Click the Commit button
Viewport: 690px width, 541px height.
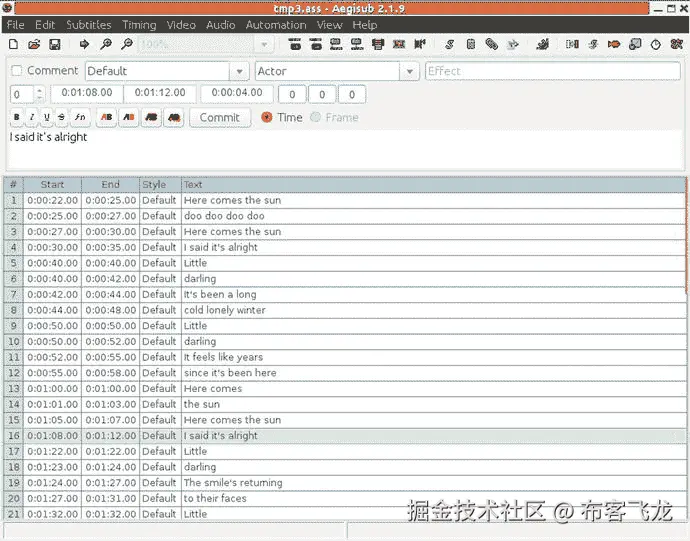tap(220, 118)
